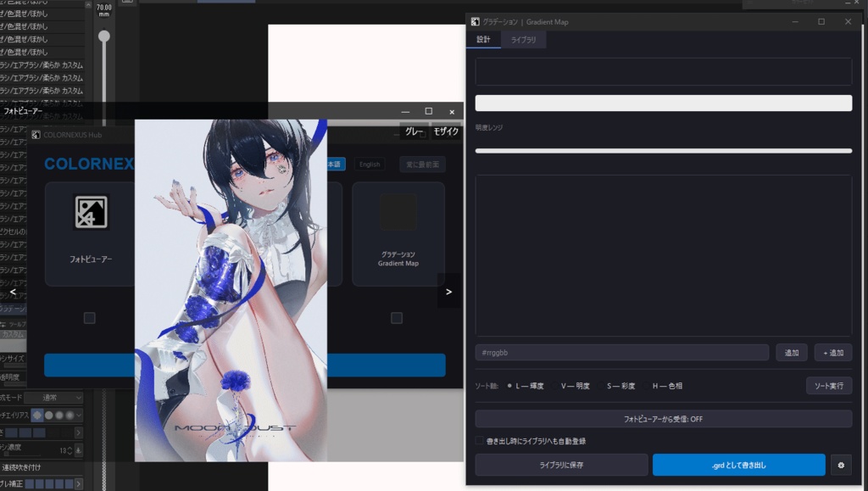This screenshot has height=491, width=868.
Task: Click the 明度レンジ range slider bar
Action: pos(663,151)
